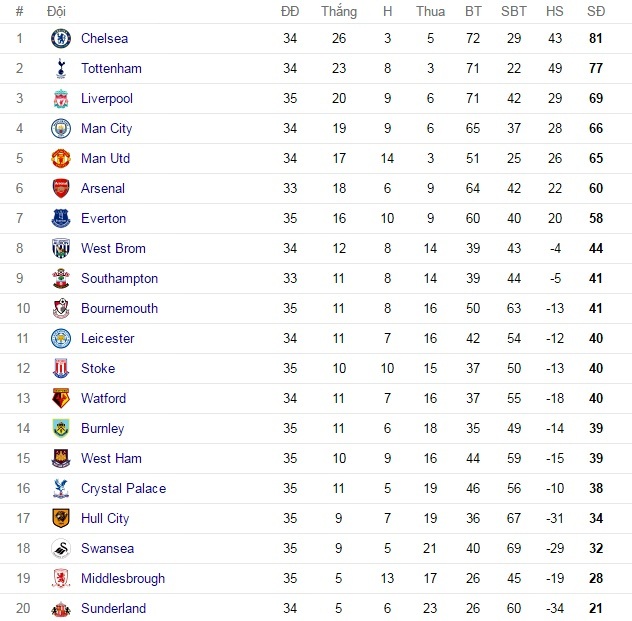
Task: Click the SĐ points column header
Action: [x=596, y=12]
